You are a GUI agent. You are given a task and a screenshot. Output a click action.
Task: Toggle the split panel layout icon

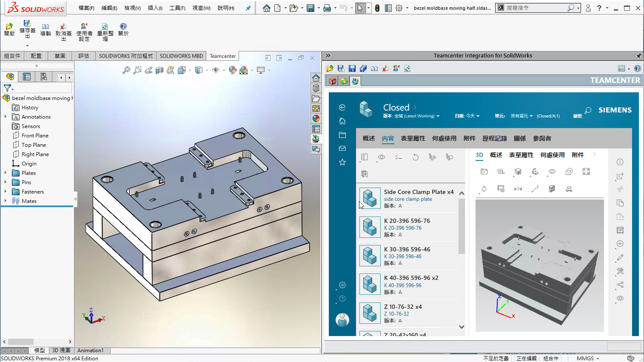point(364,157)
